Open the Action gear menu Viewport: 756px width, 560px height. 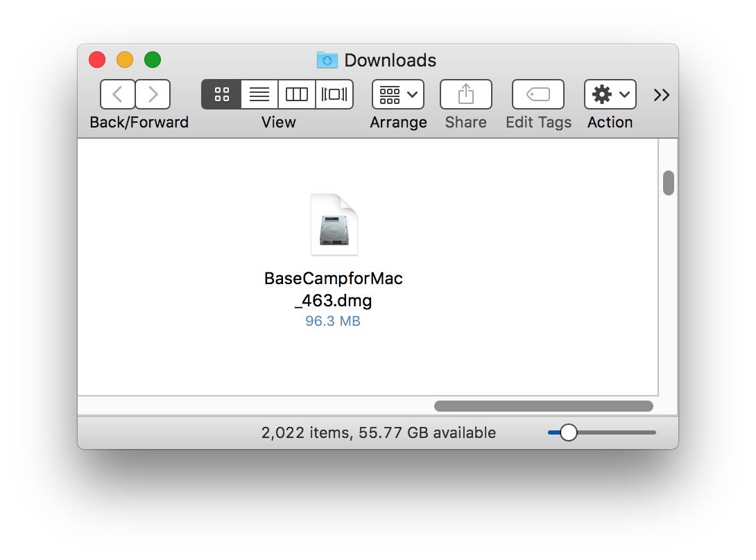(610, 94)
